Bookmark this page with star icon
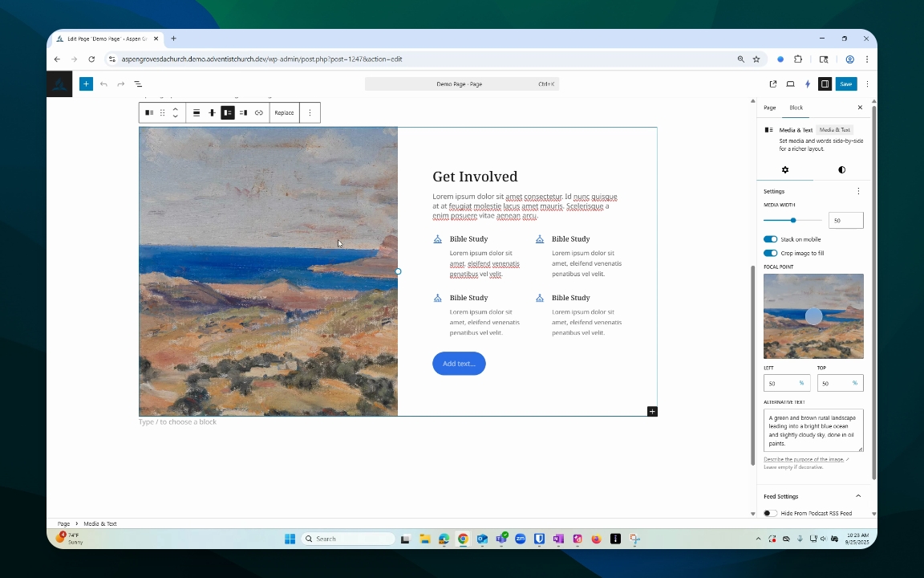The width and height of the screenshot is (924, 578). tap(756, 59)
